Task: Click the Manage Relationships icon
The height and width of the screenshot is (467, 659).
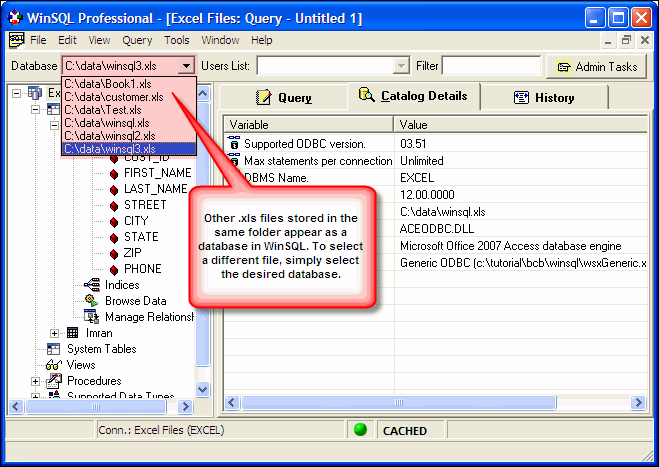Action: point(92,317)
